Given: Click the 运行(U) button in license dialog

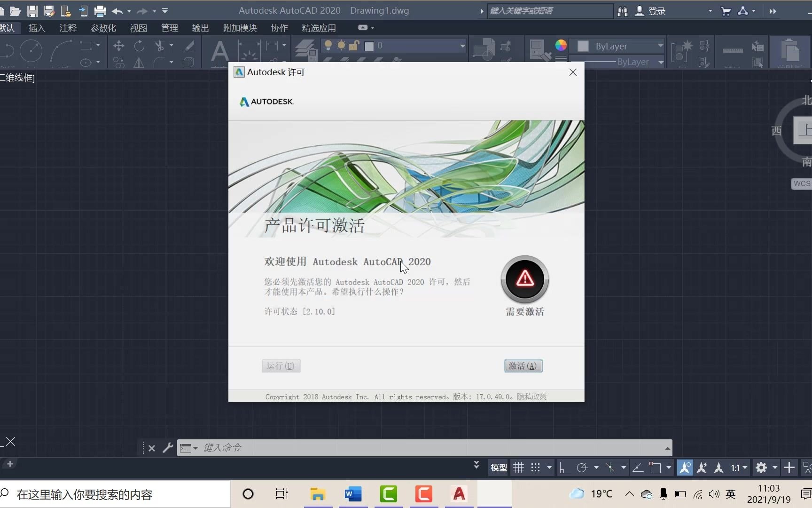Looking at the screenshot, I should [281, 366].
